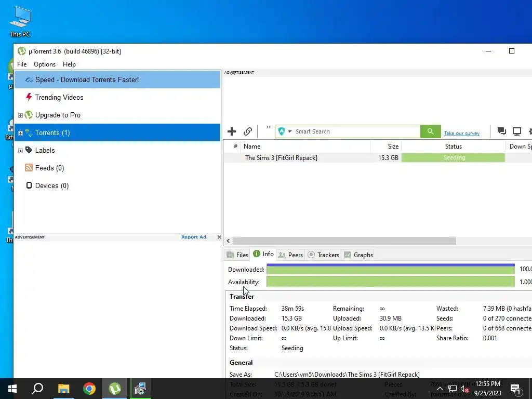
Task: Expand the hidden toolbar items chevron
Action: coord(269,127)
